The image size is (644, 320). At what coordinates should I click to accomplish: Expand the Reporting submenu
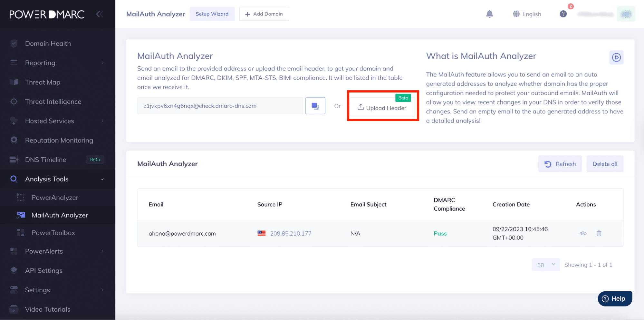[102, 63]
